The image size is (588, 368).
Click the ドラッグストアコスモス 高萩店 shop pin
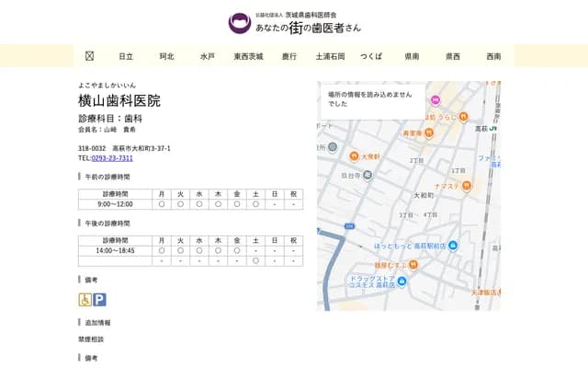pos(401,282)
